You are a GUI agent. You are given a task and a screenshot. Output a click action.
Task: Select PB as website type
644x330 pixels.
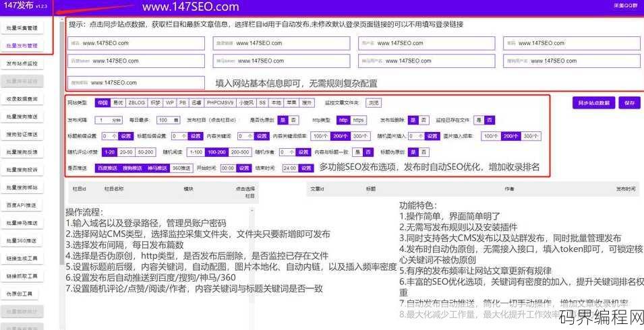183,103
